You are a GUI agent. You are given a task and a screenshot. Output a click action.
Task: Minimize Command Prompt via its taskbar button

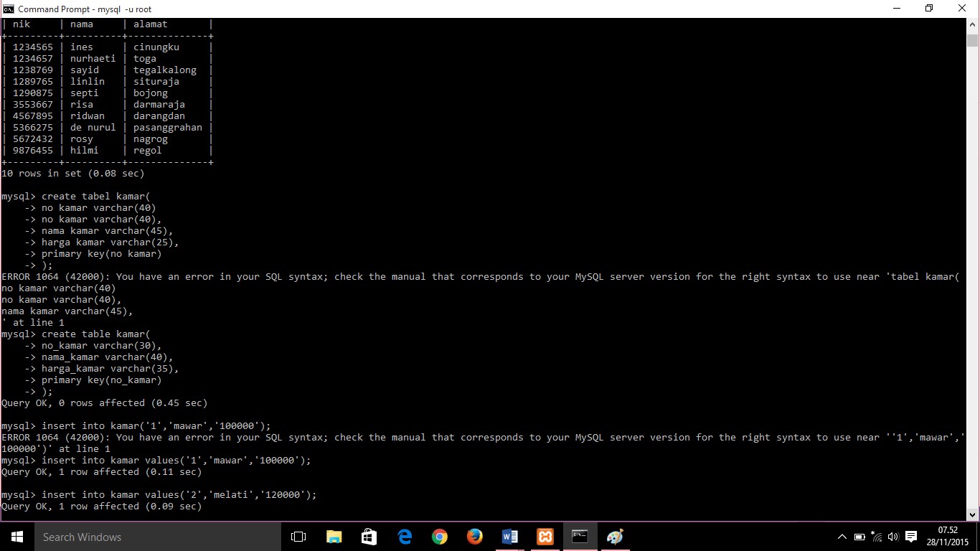click(580, 537)
